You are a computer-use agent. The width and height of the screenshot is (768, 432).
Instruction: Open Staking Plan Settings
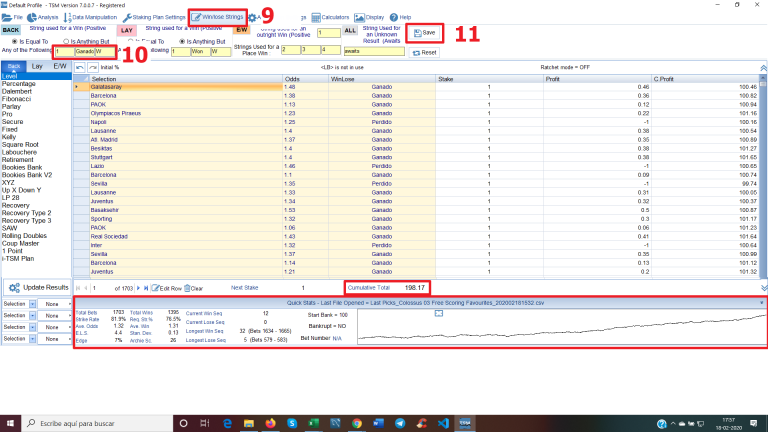[x=154, y=17]
